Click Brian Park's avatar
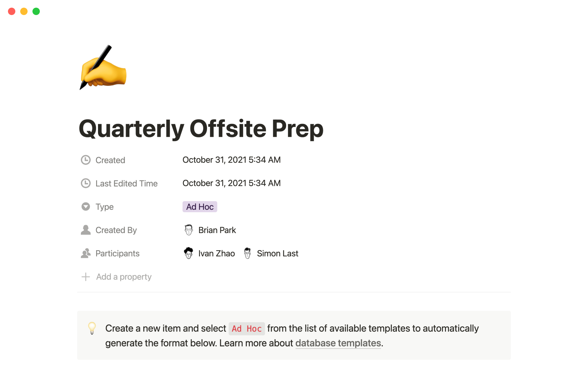588x368 pixels. 189,230
